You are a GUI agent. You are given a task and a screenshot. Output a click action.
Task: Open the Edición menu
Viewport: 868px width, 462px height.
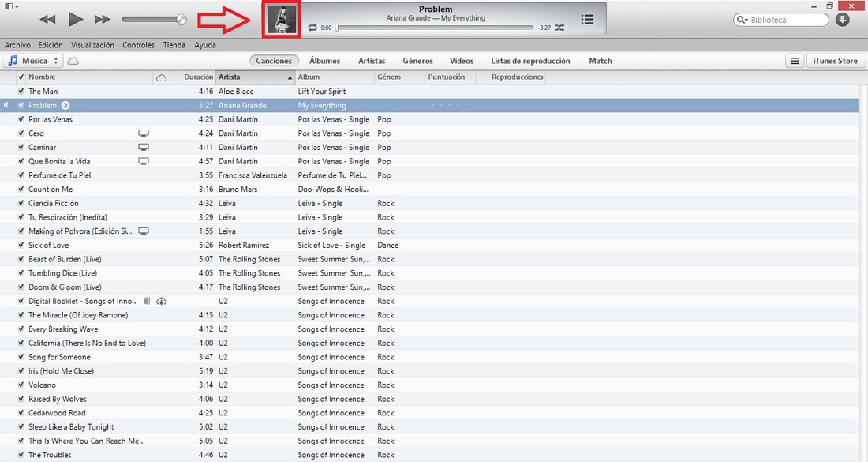(51, 45)
